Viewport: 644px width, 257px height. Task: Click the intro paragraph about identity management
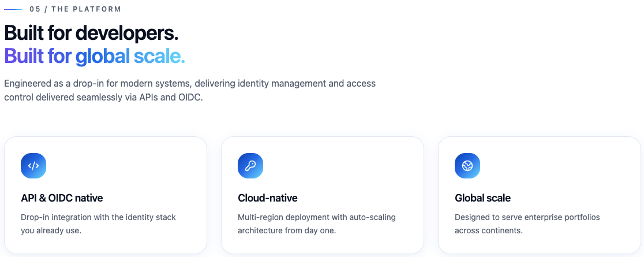(x=190, y=91)
